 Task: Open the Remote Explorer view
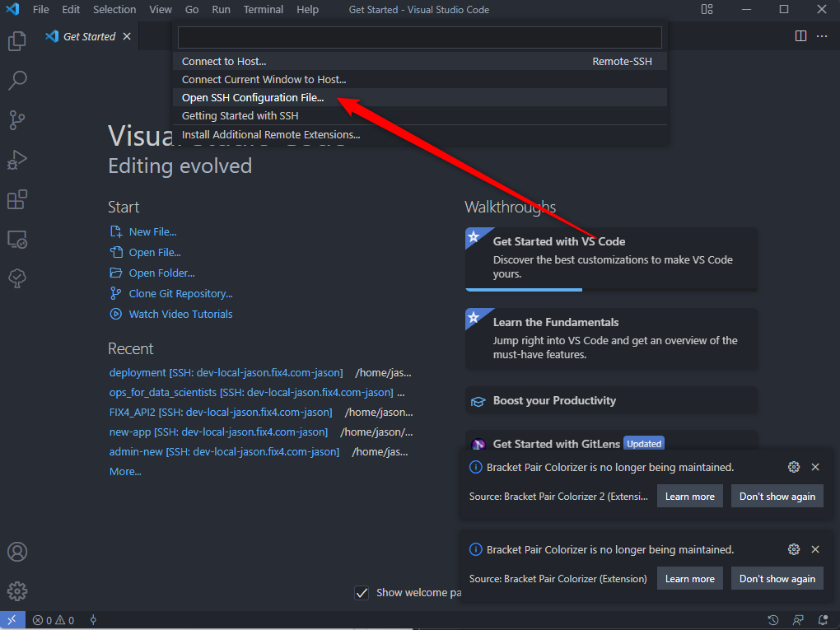(17, 239)
